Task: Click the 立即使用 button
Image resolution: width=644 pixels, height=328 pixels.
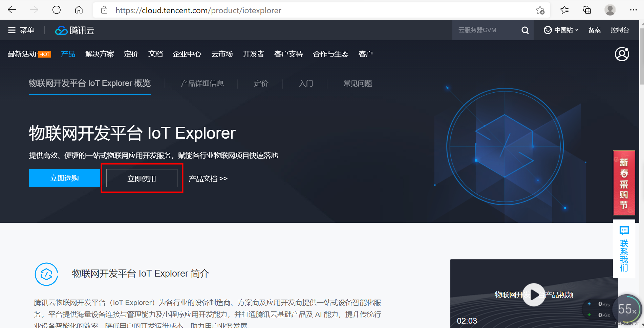Action: point(142,178)
